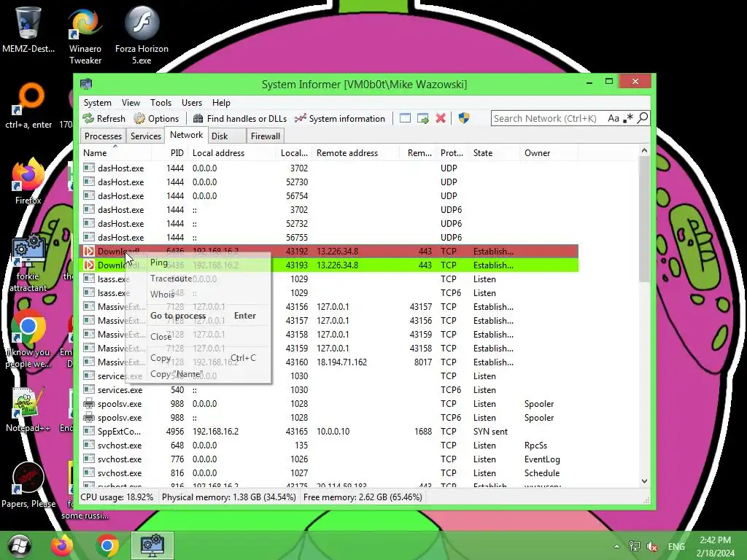Click System Informer title bar icon

(86, 85)
